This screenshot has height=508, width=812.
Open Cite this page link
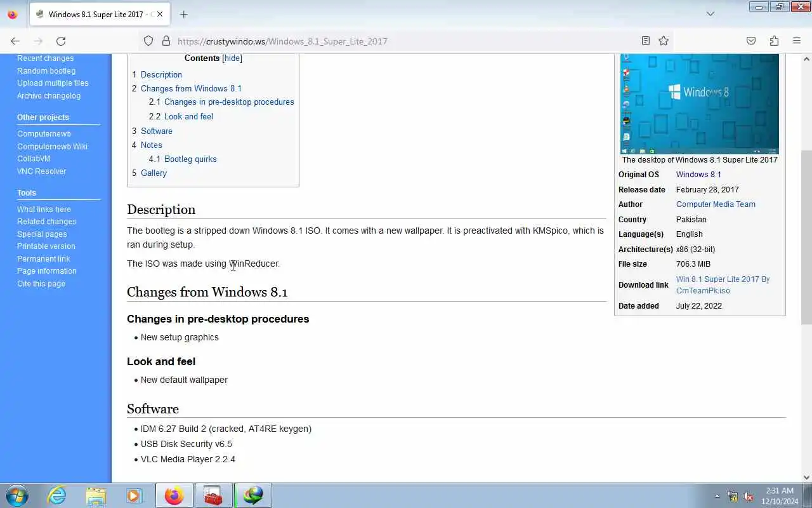click(41, 284)
